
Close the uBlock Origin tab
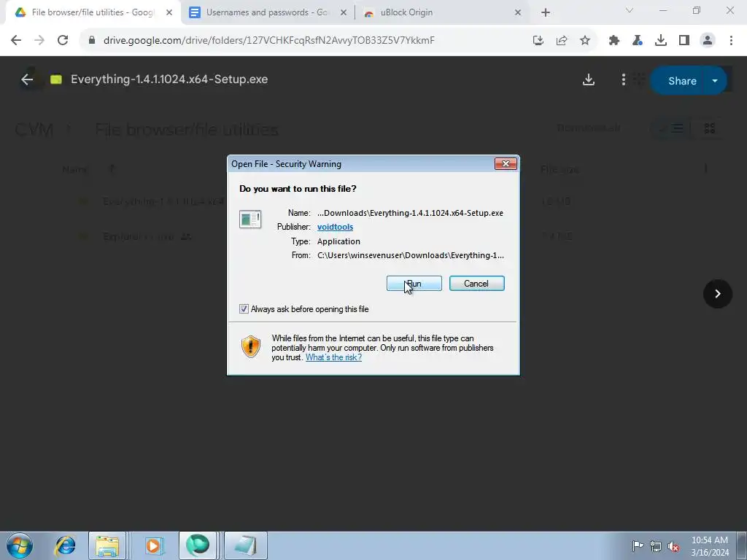coord(518,13)
